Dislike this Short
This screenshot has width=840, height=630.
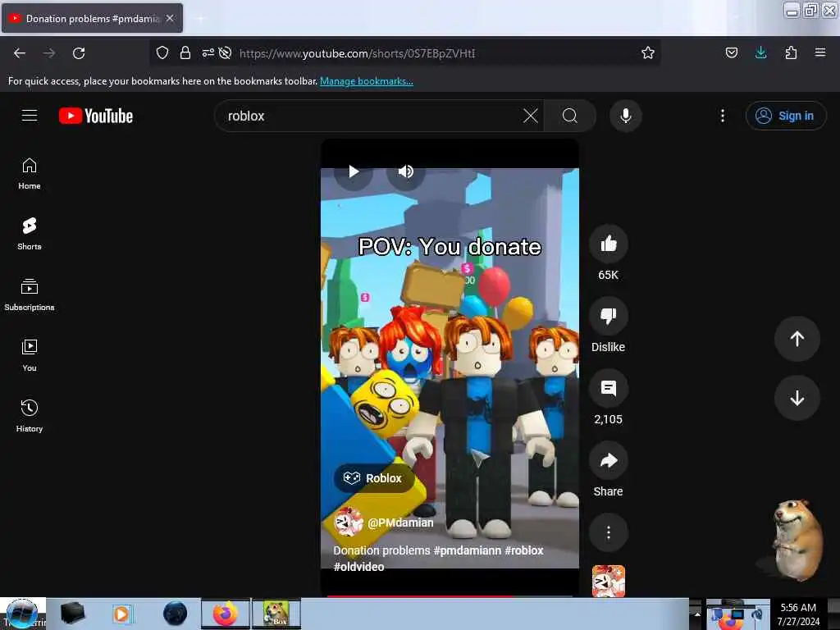coord(608,316)
